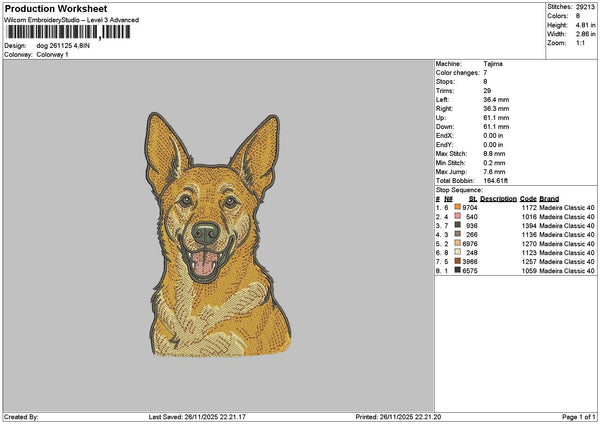Click the Trims value '29'

pos(487,91)
